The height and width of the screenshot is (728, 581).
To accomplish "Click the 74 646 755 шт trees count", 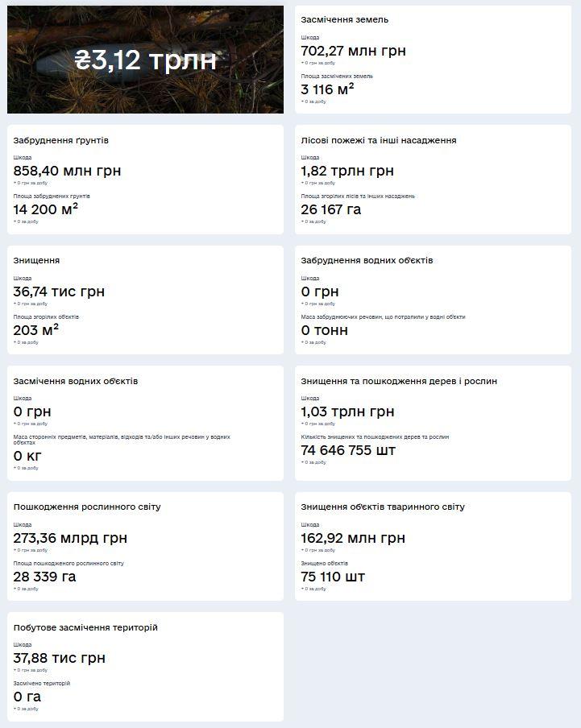I will tap(348, 450).
